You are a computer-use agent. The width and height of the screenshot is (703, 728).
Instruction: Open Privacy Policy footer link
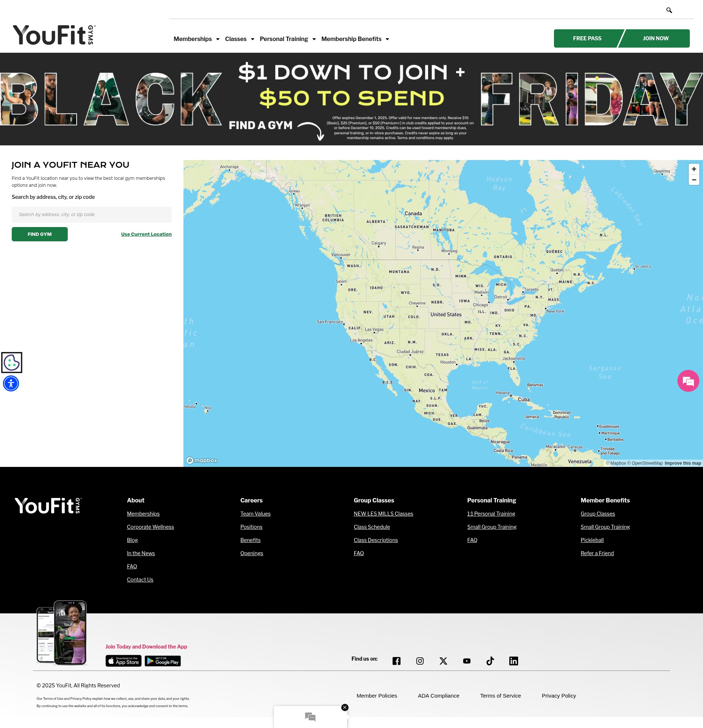[x=558, y=696]
